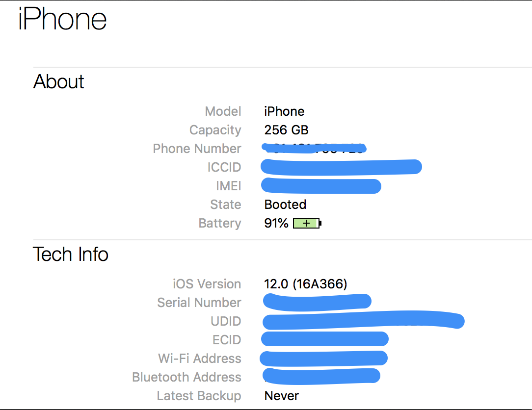Click the Capacity label
The image size is (532, 410).
215,130
